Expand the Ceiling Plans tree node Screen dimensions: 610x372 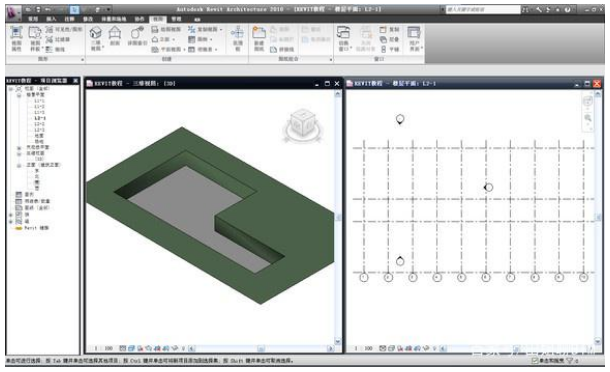(x=19, y=148)
